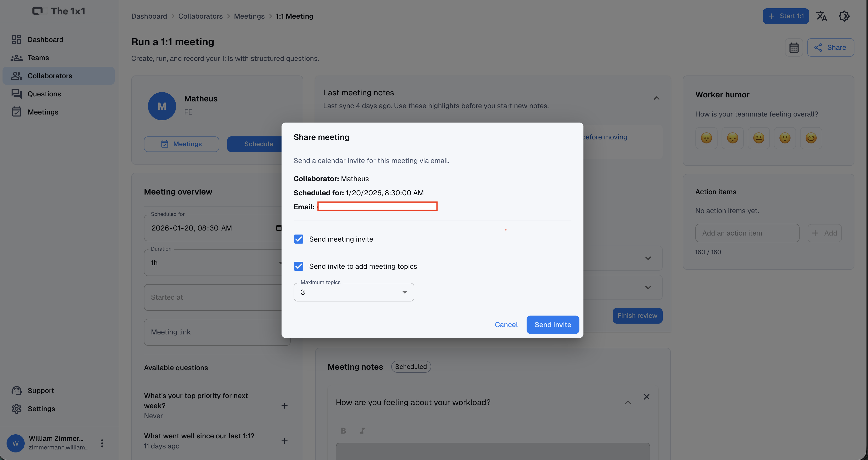The height and width of the screenshot is (460, 868).
Task: Click the language translate icon
Action: 821,16
